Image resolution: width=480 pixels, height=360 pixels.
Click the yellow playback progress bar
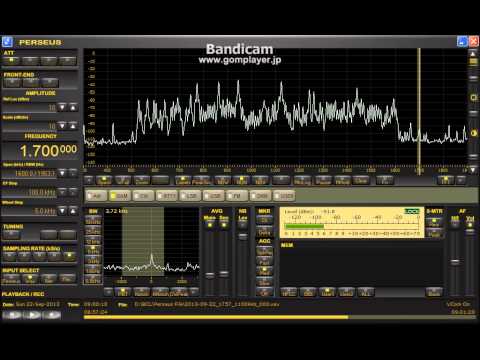[x=216, y=317]
